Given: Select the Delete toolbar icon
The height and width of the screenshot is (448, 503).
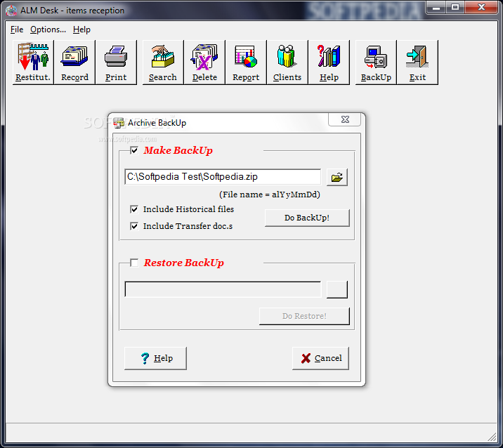Looking at the screenshot, I should (204, 62).
